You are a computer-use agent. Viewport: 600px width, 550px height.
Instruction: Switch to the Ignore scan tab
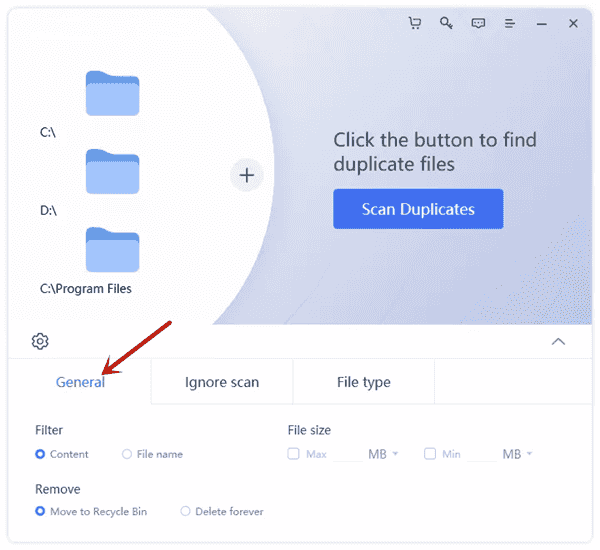tap(222, 382)
